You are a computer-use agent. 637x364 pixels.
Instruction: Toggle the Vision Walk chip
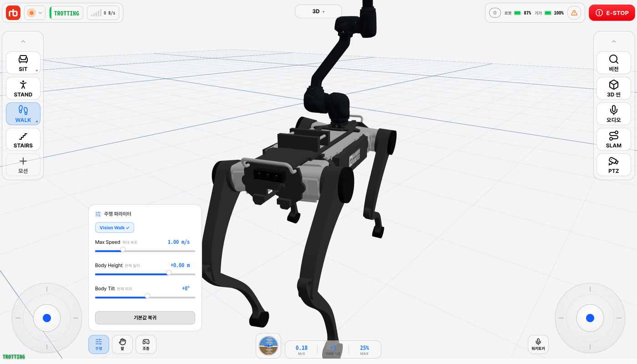[x=115, y=227]
